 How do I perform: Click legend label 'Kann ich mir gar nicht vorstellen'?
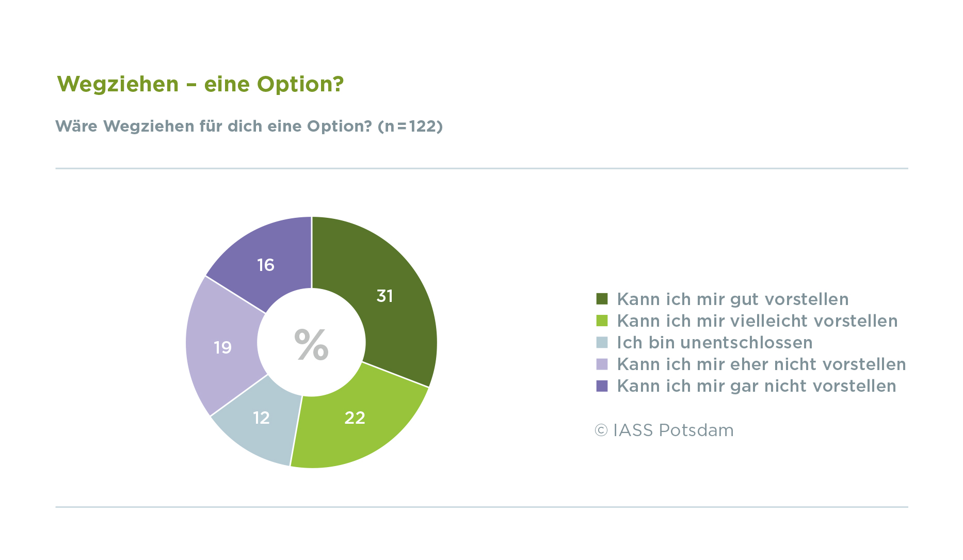pos(757,386)
